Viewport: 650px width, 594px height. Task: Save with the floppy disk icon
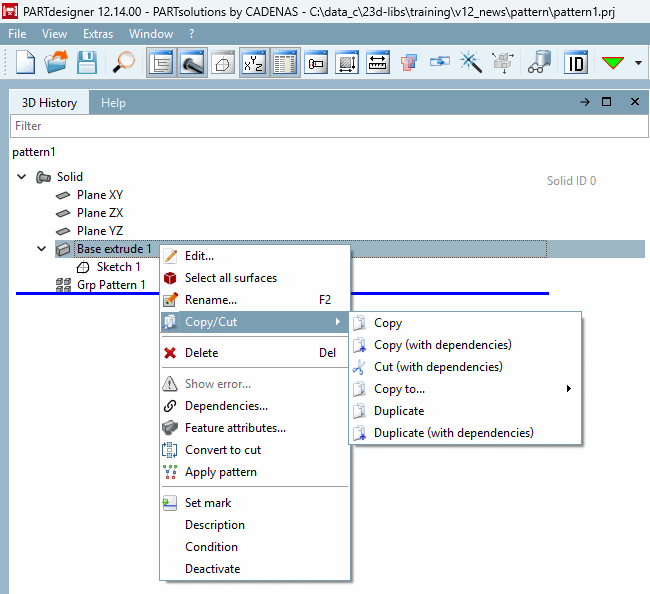pyautogui.click(x=87, y=63)
